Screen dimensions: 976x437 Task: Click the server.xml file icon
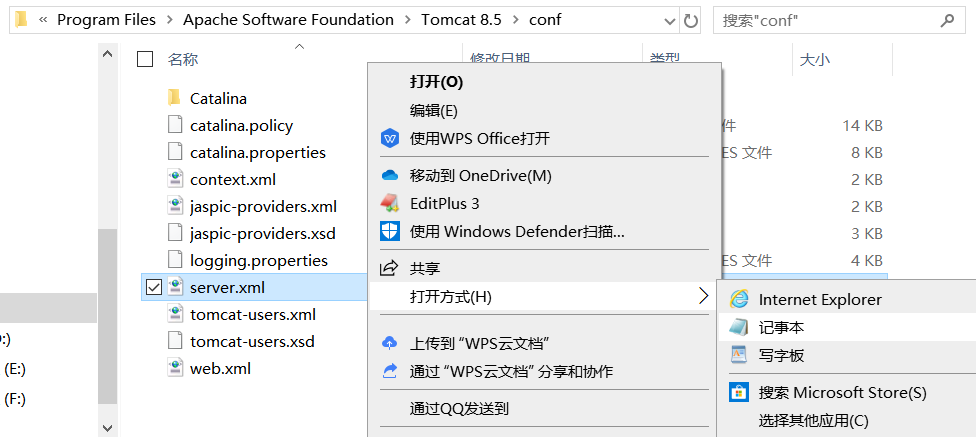click(x=175, y=287)
